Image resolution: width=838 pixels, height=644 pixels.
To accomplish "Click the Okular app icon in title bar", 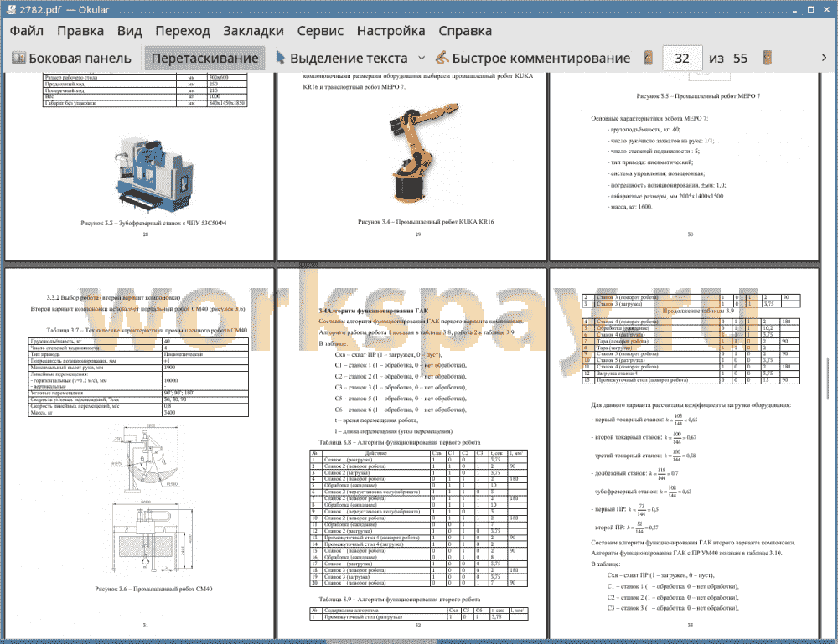I will point(11,9).
